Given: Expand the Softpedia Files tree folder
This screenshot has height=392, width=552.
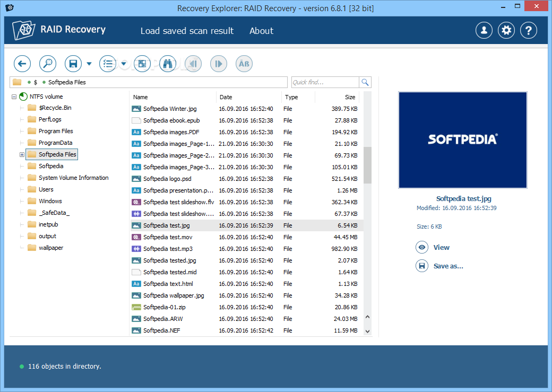Looking at the screenshot, I should (22, 154).
